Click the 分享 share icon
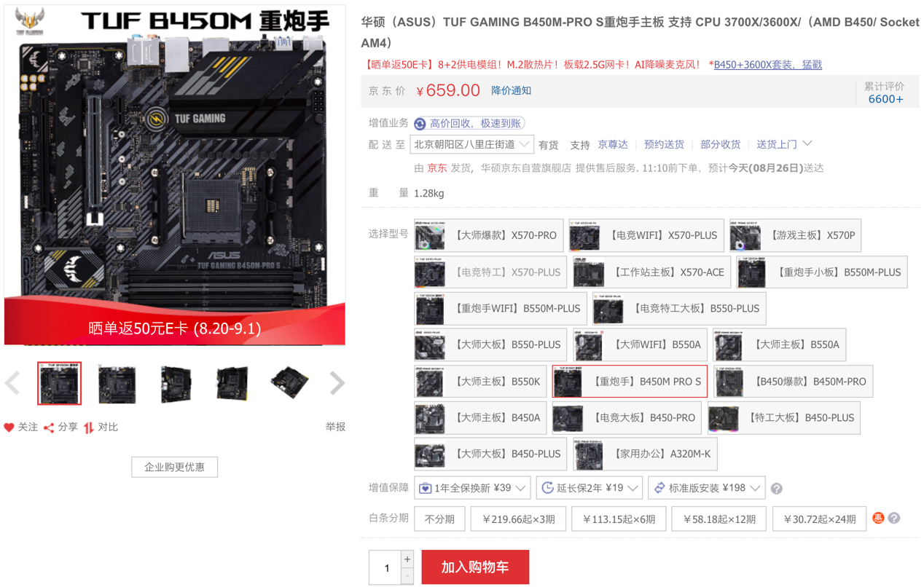Image resolution: width=924 pixels, height=587 pixels. 49,428
